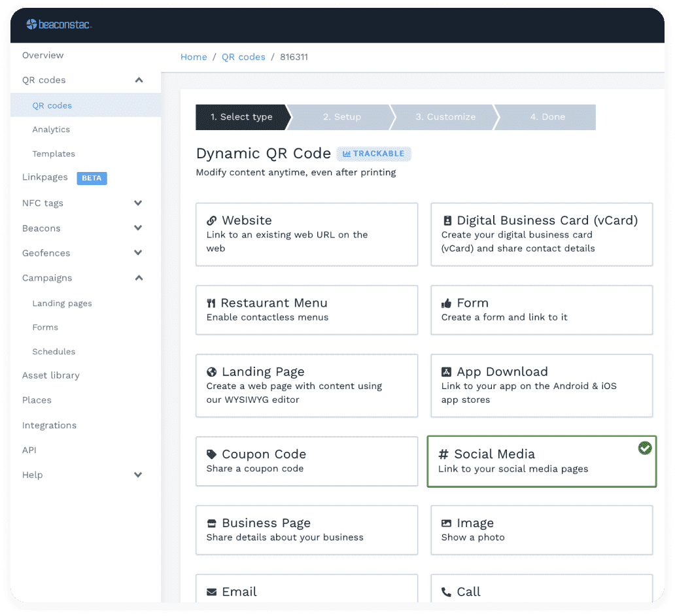Screen dimensions: 675x616
Task: Choose the Social Media type card
Action: [542, 462]
